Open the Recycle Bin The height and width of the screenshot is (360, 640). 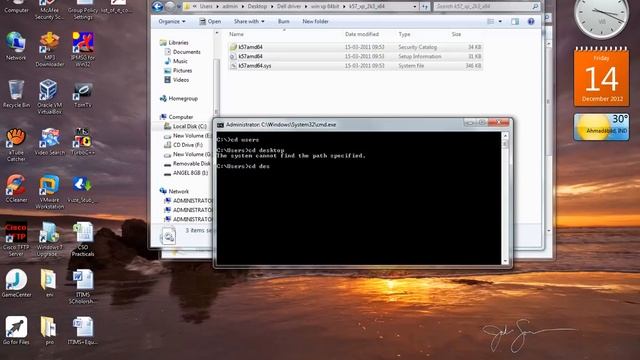16,93
